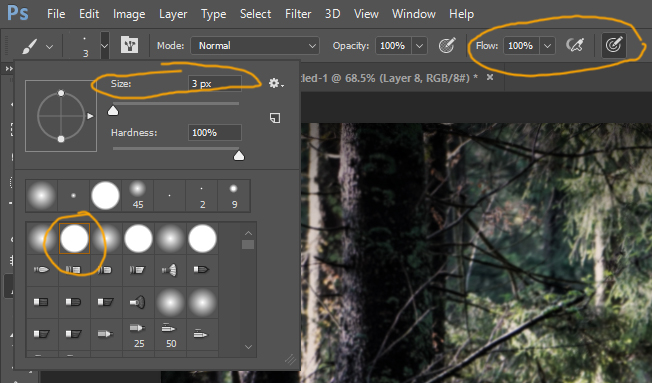Viewport: 652px width, 383px height.
Task: Open the Edit menu
Action: (x=89, y=14)
